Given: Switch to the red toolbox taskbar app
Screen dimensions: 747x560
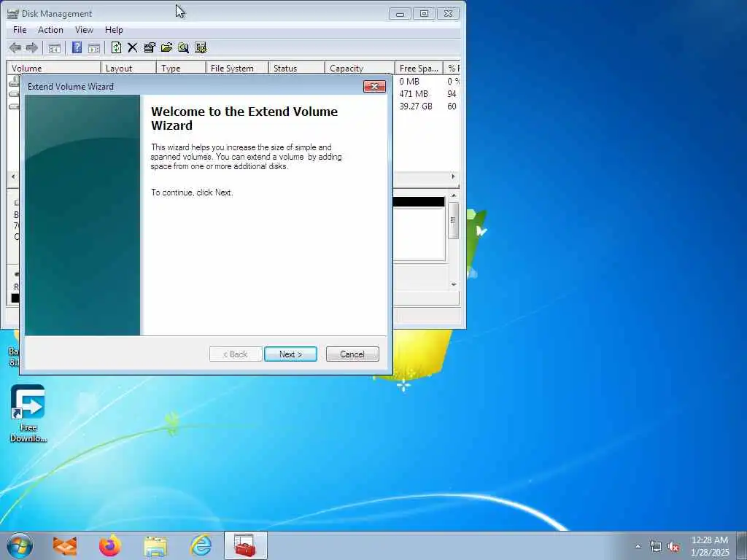Looking at the screenshot, I should [245, 545].
